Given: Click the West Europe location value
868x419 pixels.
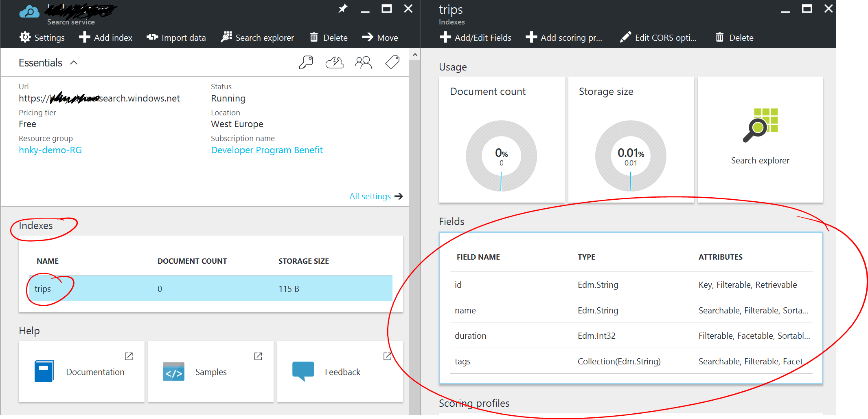Looking at the screenshot, I should 237,124.
